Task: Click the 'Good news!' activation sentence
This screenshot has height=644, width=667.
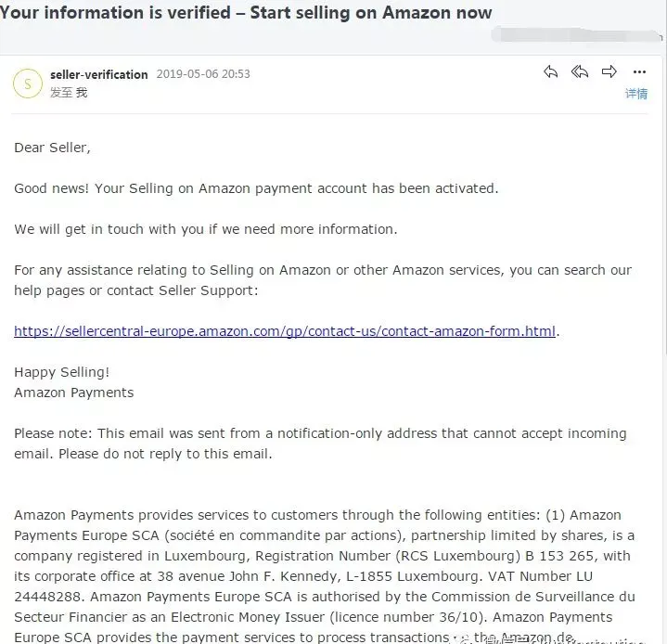Action: 256,188
